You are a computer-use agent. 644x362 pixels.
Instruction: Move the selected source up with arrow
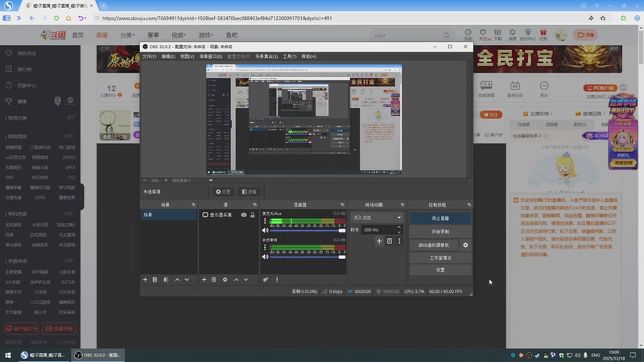coord(237,279)
